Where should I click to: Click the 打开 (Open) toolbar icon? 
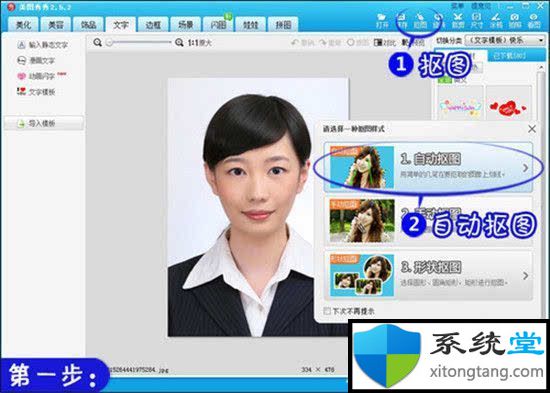click(382, 20)
